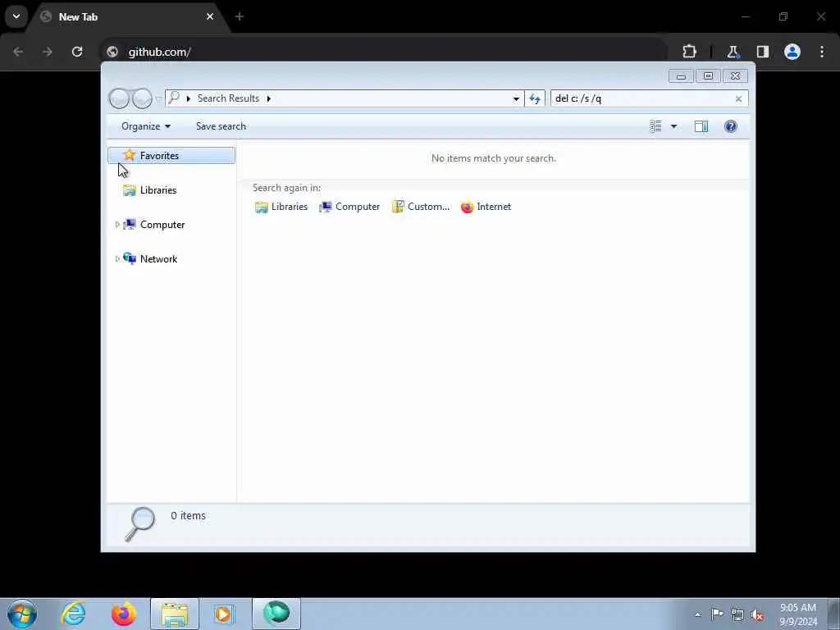840x630 pixels.
Task: Search again in Libraries
Action: 281,207
